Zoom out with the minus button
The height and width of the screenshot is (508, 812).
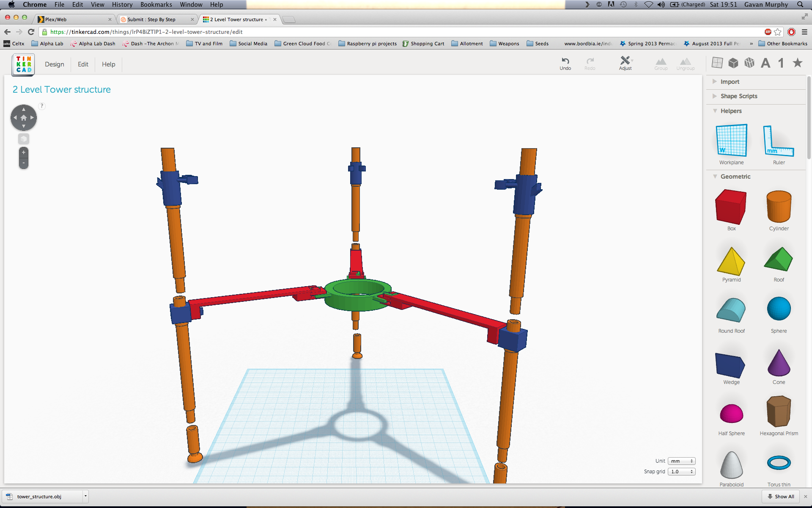(x=24, y=163)
